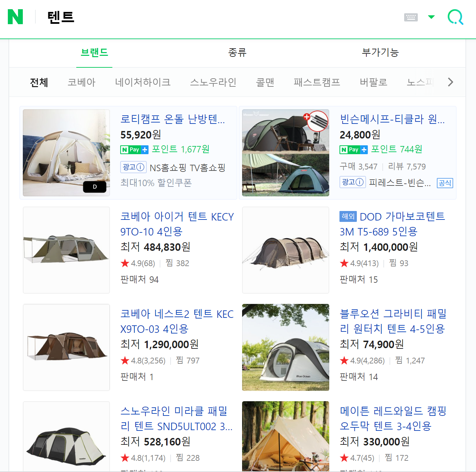Expand the search options dropdown arrow

tap(431, 17)
